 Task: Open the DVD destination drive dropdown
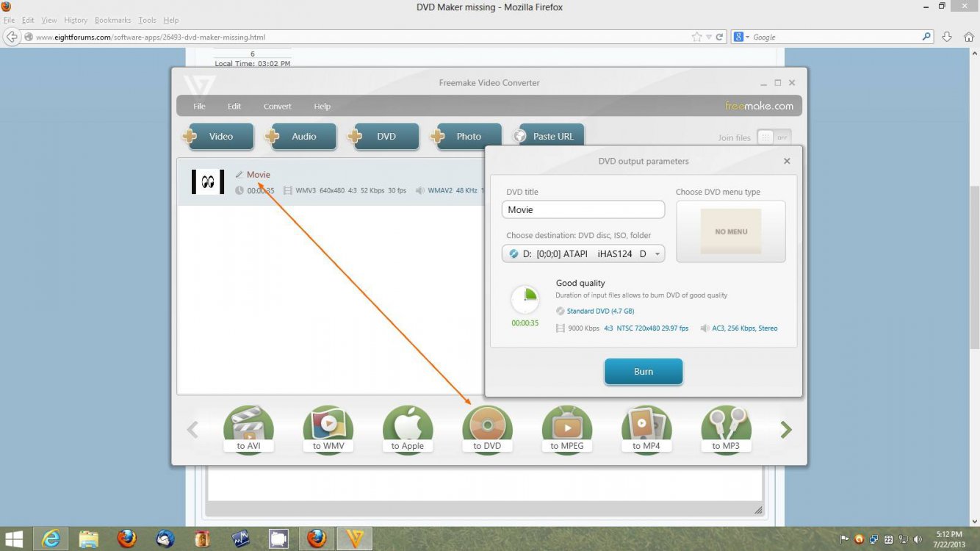tap(583, 253)
